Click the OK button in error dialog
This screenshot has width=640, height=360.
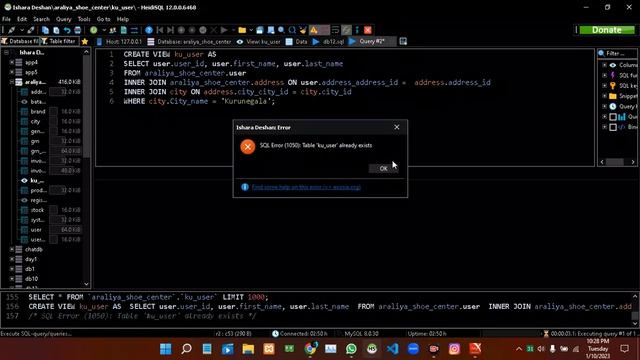pos(383,169)
